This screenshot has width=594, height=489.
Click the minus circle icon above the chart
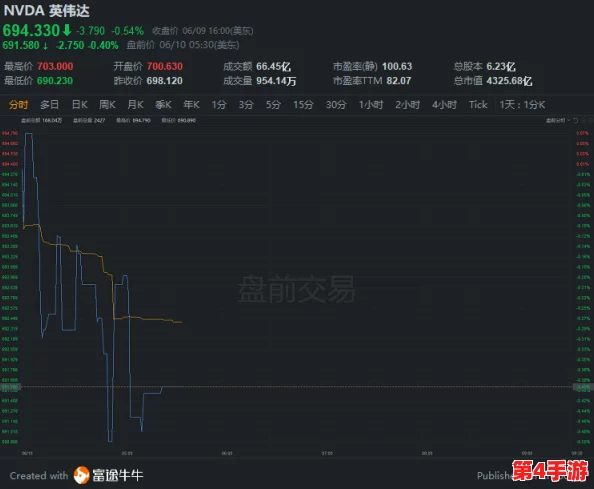583,120
